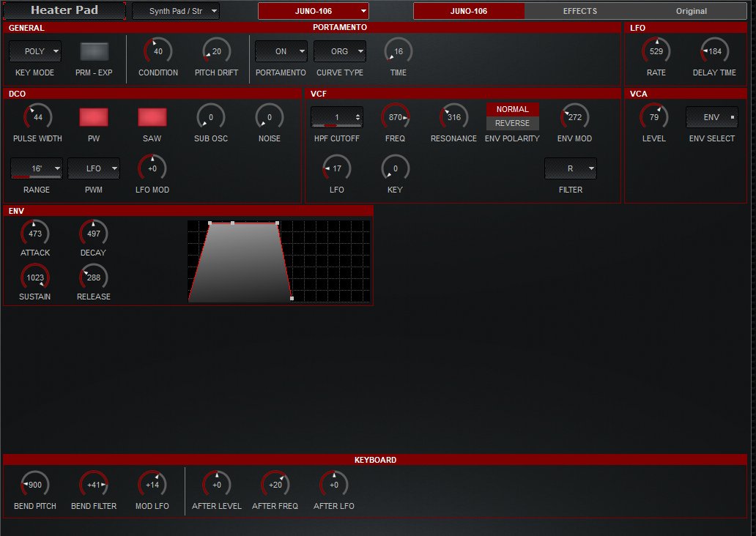Screen dimensions: 756x536
Task: Open the POLY key mode dropdown
Action: (35, 51)
